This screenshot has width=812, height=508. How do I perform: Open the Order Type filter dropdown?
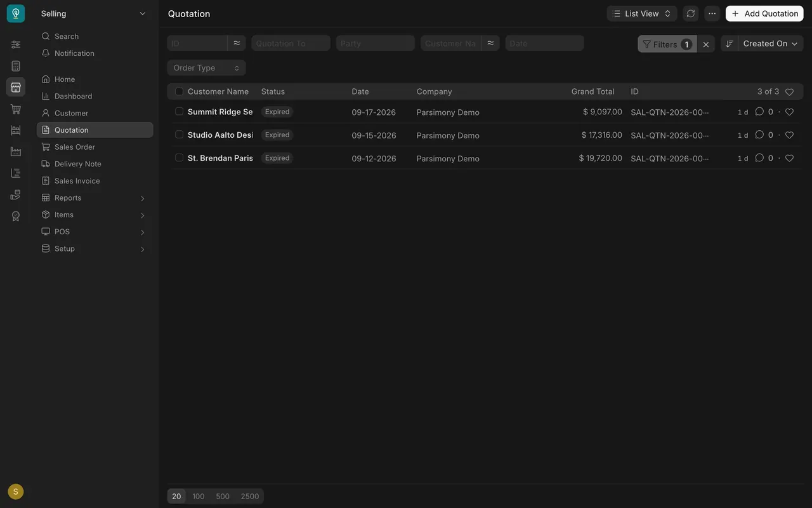point(207,68)
